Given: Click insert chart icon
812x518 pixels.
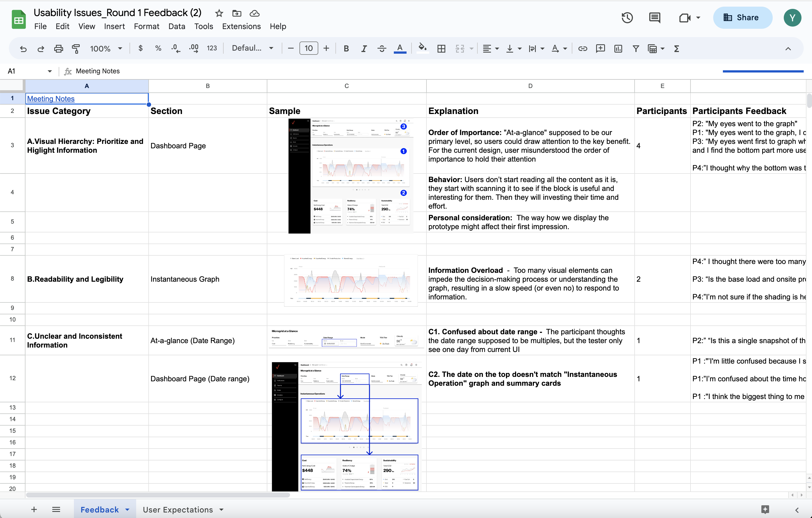Looking at the screenshot, I should tap(618, 49).
